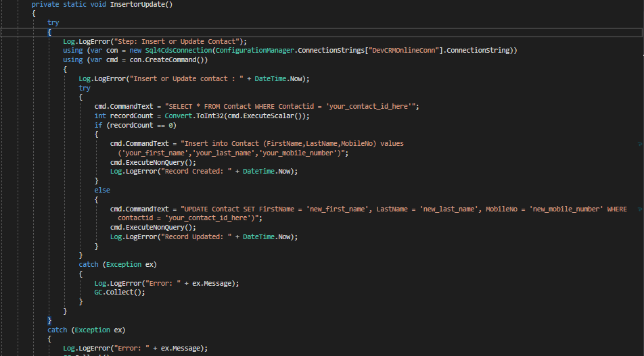This screenshot has width=644, height=356.
Task: Click the if (recordCount == 0) condition
Action: (x=135, y=126)
